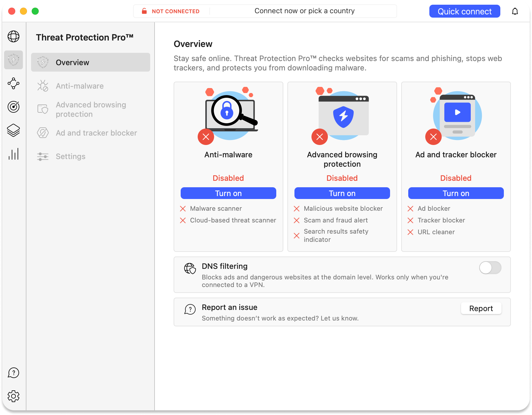Open the globe VPN servers icon
The width and height of the screenshot is (532, 415).
pyautogui.click(x=13, y=36)
